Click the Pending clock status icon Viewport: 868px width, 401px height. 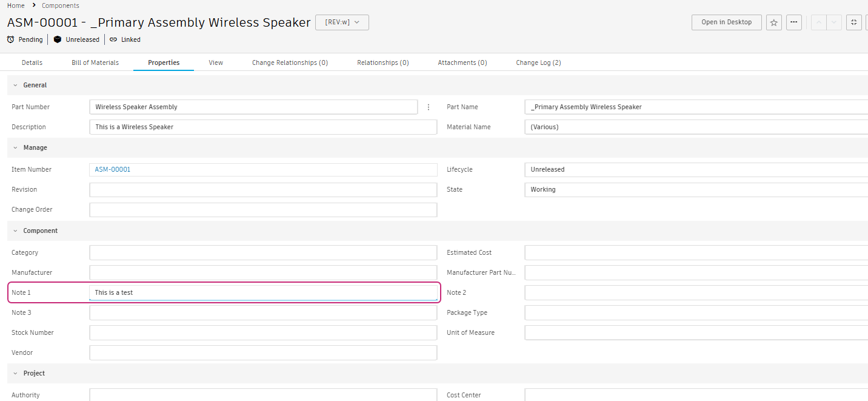pyautogui.click(x=11, y=39)
